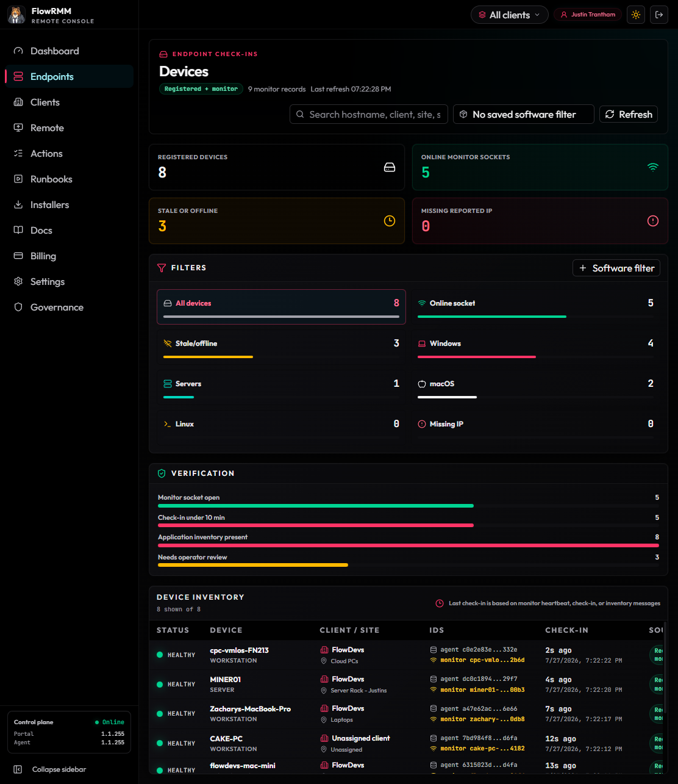Image resolution: width=678 pixels, height=784 pixels.
Task: Click the '8 shown of 8' count
Action: [179, 610]
